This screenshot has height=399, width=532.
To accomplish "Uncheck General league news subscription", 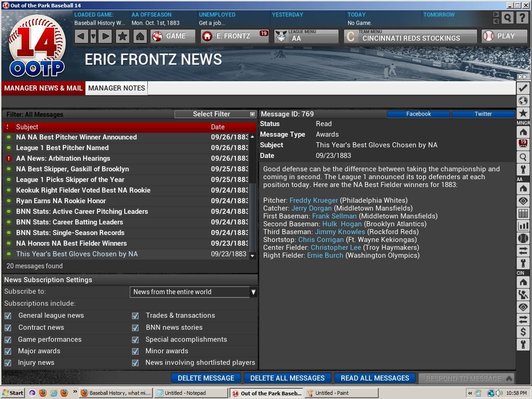I will [x=8, y=315].
